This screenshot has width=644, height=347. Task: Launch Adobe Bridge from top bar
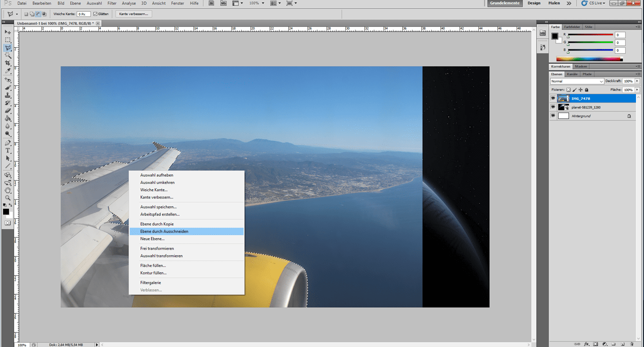pos(211,3)
